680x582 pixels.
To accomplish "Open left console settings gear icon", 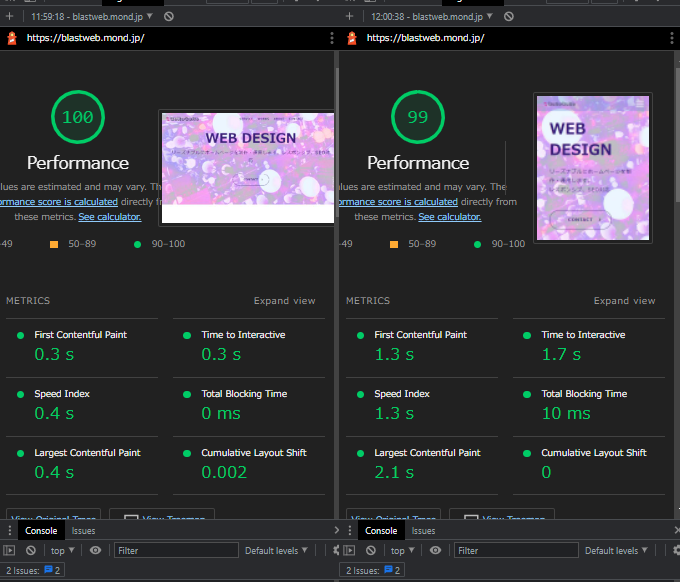I will [336, 550].
